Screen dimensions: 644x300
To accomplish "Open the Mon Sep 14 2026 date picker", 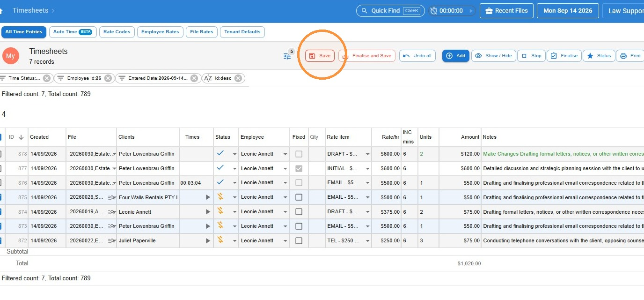I will (568, 11).
